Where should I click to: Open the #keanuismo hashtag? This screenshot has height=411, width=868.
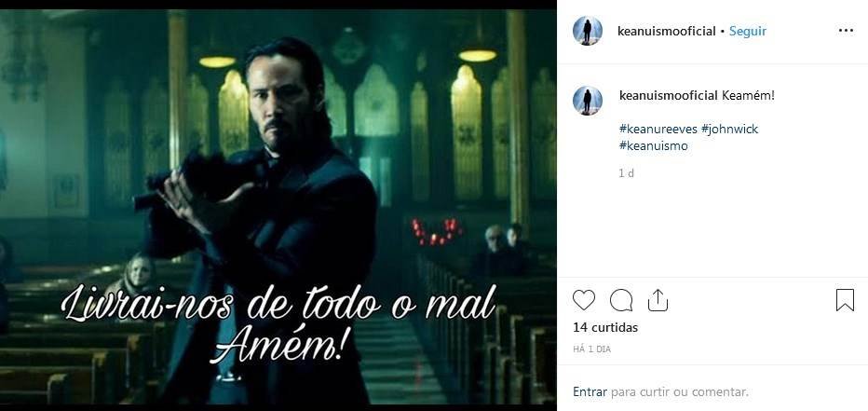(654, 146)
